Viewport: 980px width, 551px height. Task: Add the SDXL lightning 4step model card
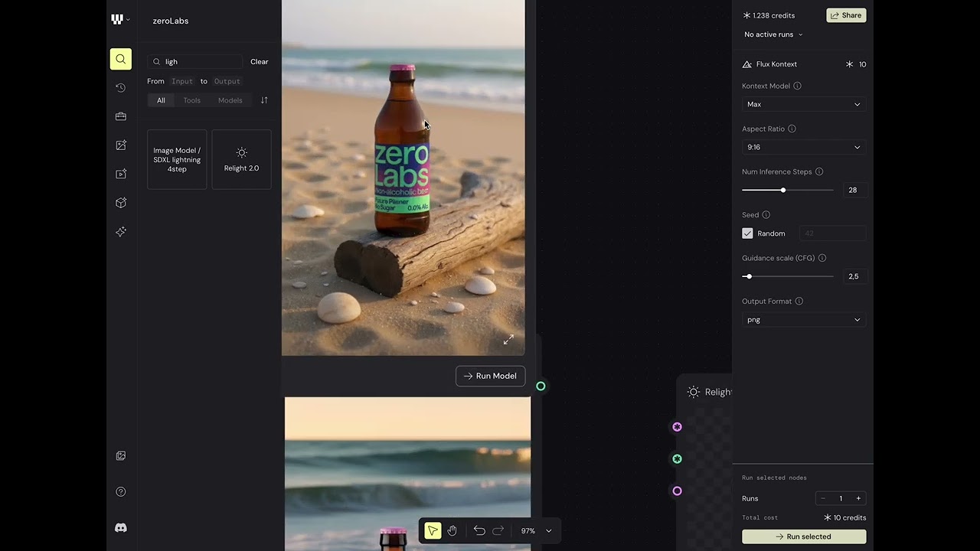coord(177,159)
